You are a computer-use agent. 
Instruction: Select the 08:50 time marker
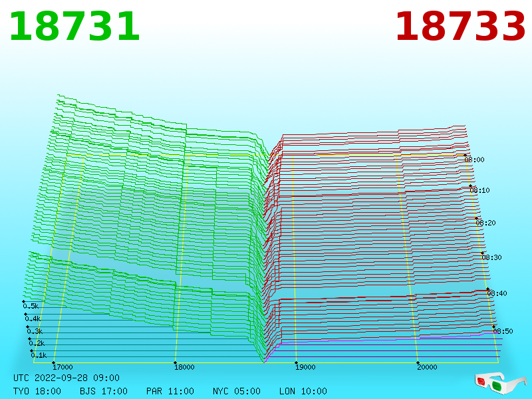click(x=503, y=331)
